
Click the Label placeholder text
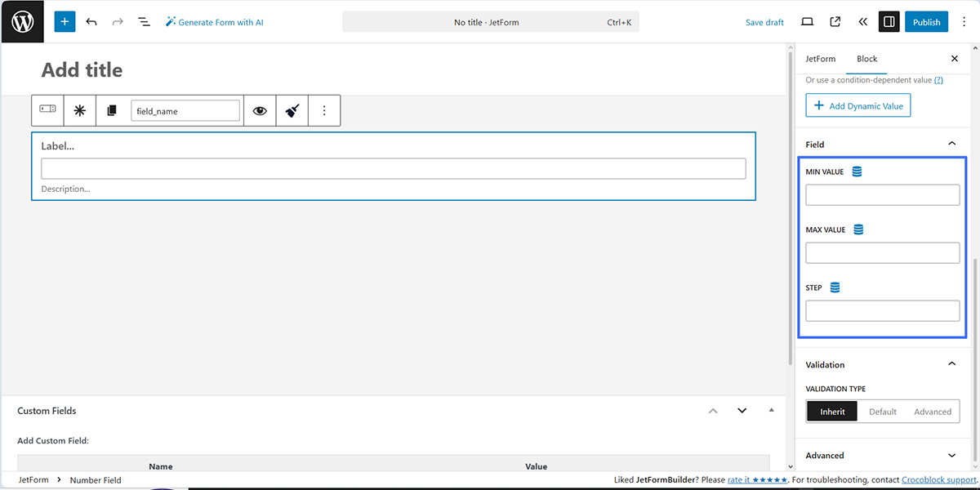[x=58, y=146]
